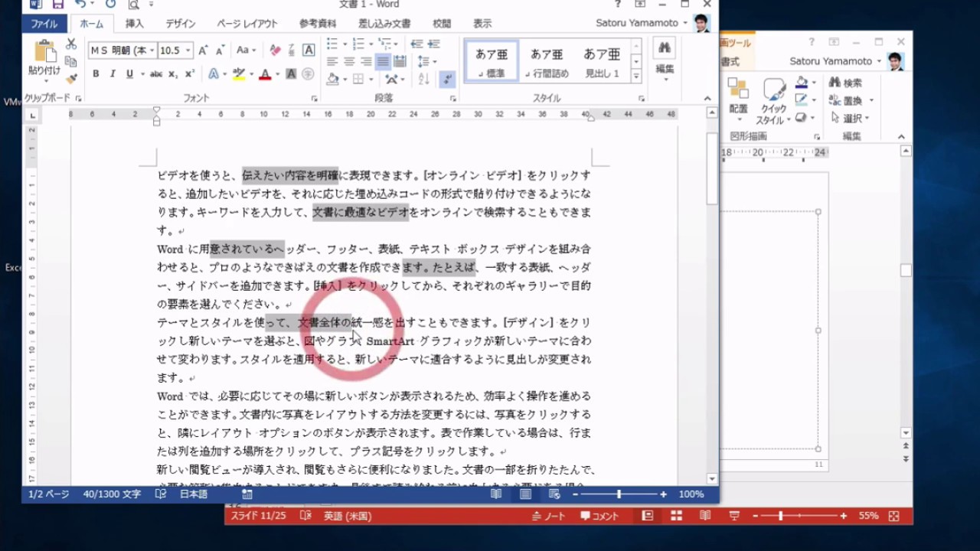The image size is (980, 551).
Task: Click the Cut scissors icon
Action: coord(71,44)
